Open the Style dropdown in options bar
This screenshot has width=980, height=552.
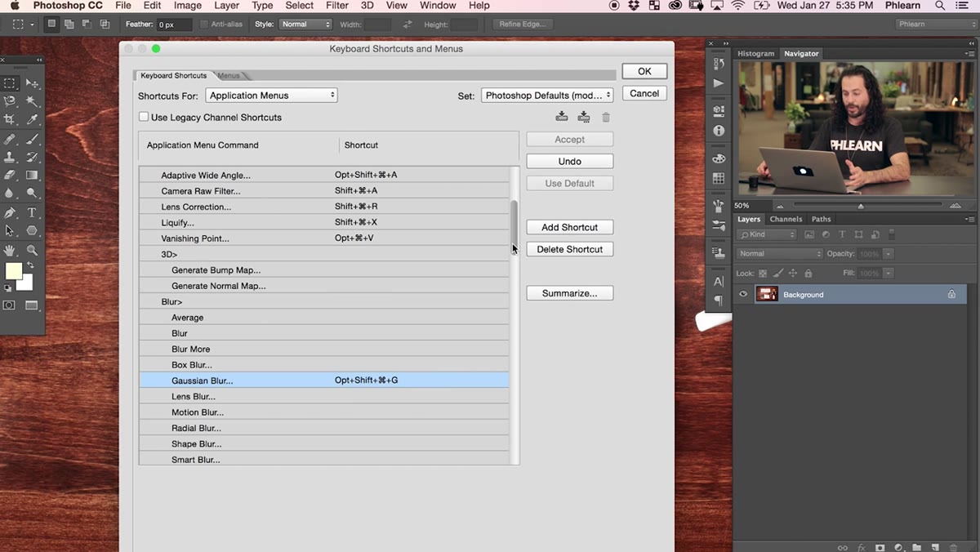click(305, 24)
